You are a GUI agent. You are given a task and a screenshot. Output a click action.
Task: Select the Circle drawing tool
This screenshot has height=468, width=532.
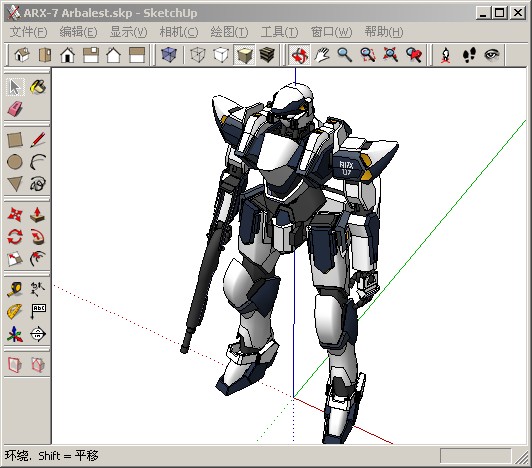tap(15, 162)
